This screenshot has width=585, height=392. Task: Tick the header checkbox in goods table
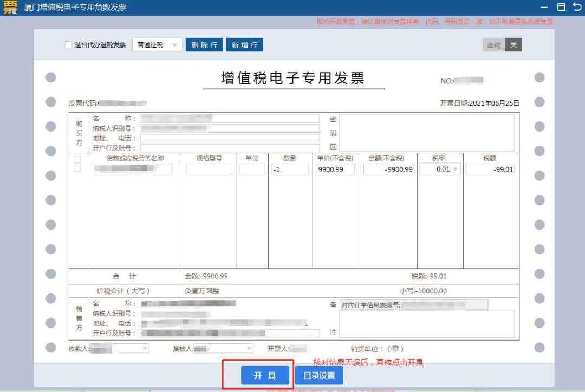(77, 160)
